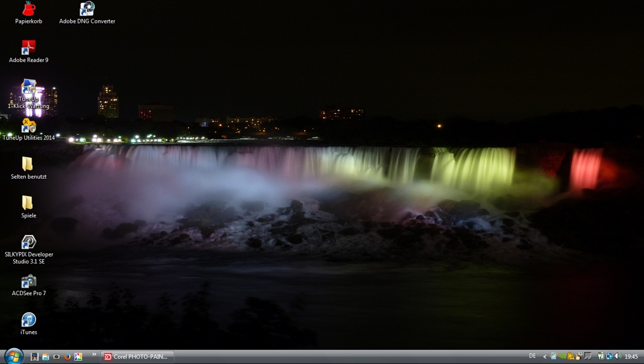644x364 pixels.
Task: Show hidden tray icons arrow
Action: click(545, 356)
